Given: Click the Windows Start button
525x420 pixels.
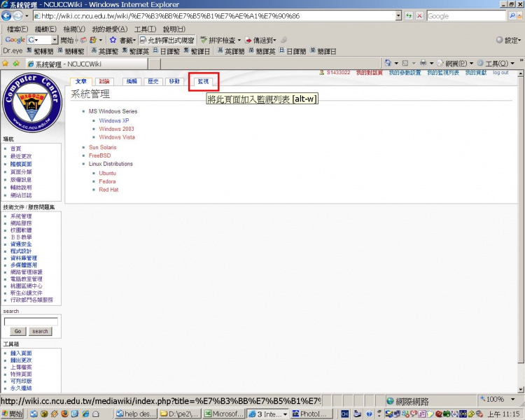Looking at the screenshot, I should click(12, 414).
